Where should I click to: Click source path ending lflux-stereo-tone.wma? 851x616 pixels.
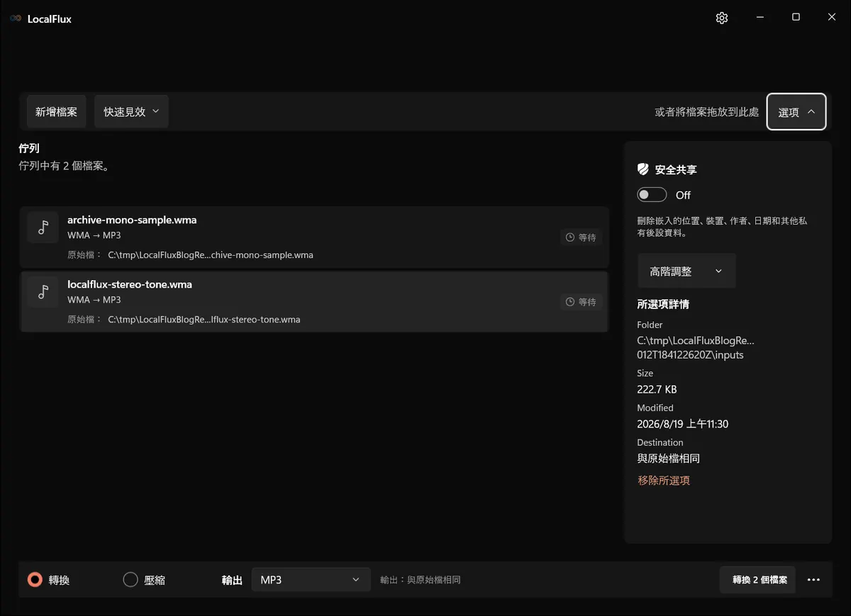[x=204, y=320]
